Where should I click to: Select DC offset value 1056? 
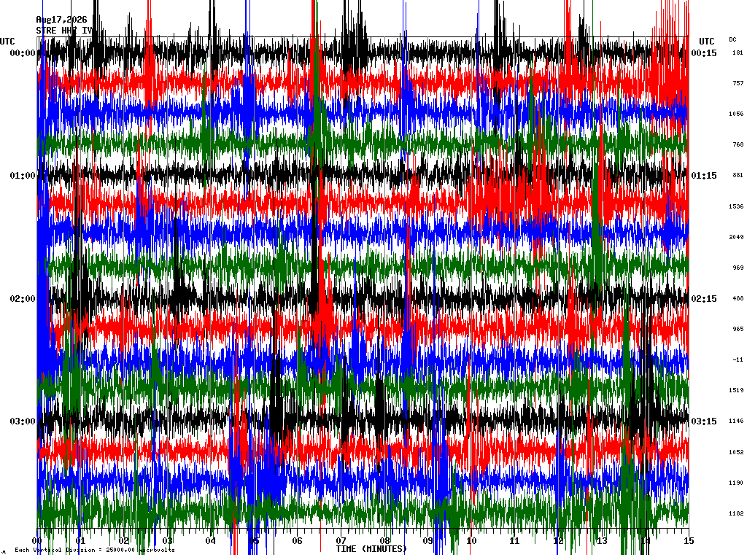tap(736, 114)
